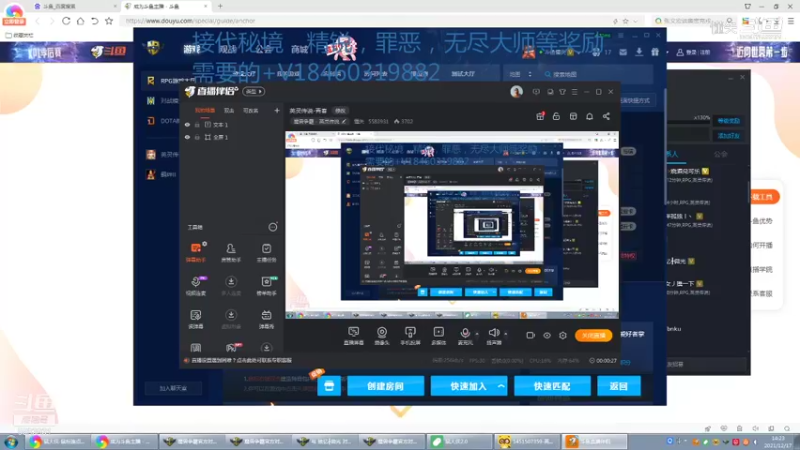Screen dimensions: 800x450
Task: Click the 修改 button near room name
Action: 340,111
